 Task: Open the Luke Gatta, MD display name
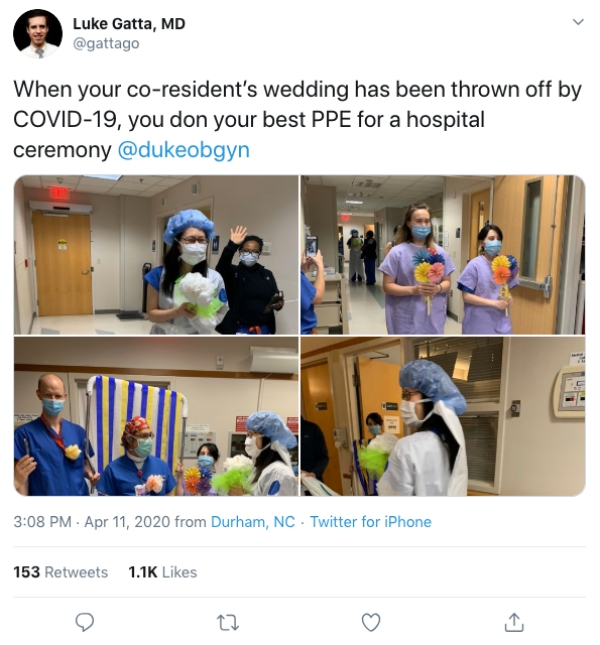pos(129,24)
